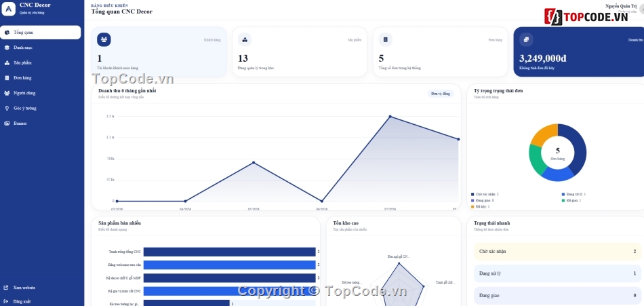Open Đơn hàng via its sidebar receipt icon
The image size is (644, 306).
7,78
